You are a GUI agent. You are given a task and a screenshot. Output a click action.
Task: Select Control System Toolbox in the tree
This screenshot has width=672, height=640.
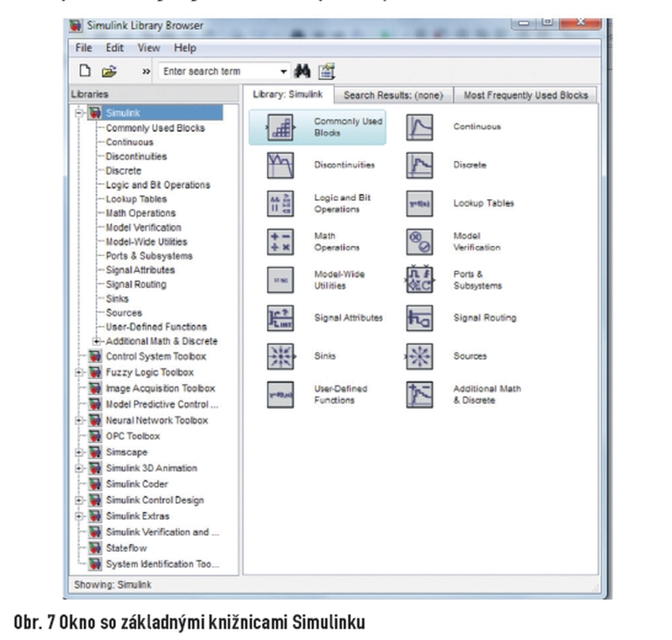click(156, 356)
